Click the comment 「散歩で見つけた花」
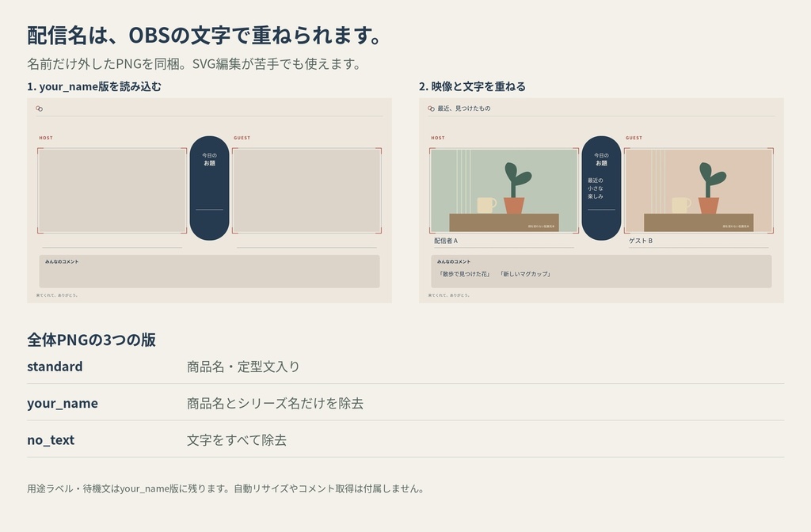This screenshot has width=811, height=532. coord(464,274)
